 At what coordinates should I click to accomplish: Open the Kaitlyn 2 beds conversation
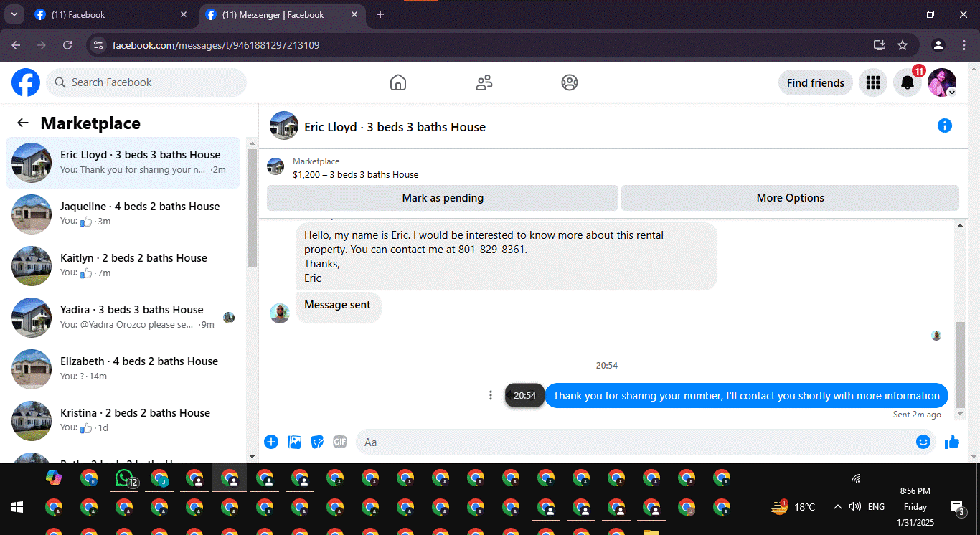(x=123, y=266)
